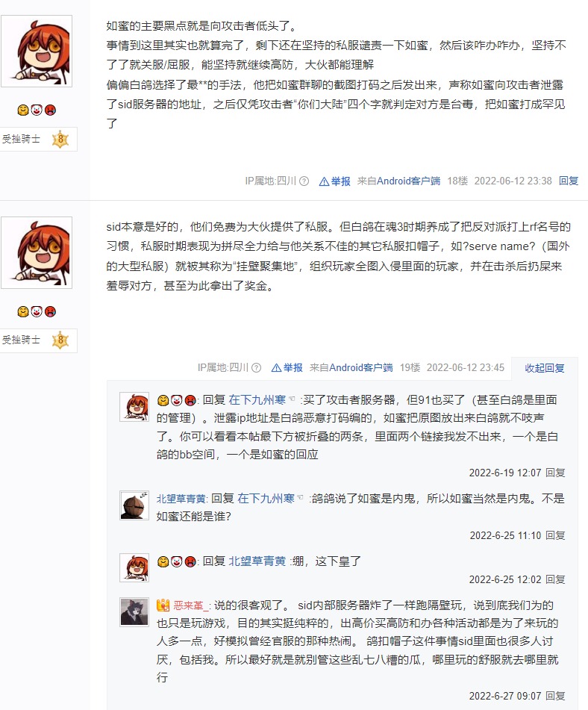Reply to floor 18 via 回复
Viewport: 588px width, 710px height.
point(569,181)
